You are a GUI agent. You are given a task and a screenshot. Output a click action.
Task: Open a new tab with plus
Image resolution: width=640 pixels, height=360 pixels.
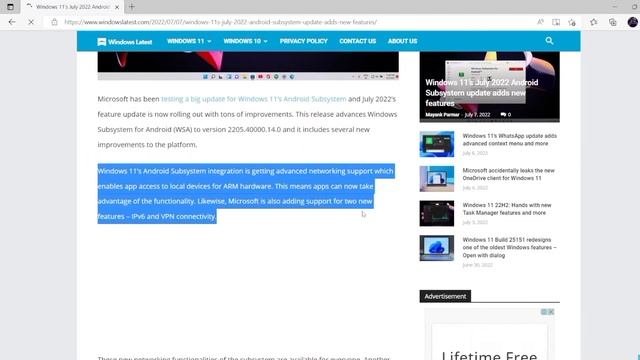[131, 7]
